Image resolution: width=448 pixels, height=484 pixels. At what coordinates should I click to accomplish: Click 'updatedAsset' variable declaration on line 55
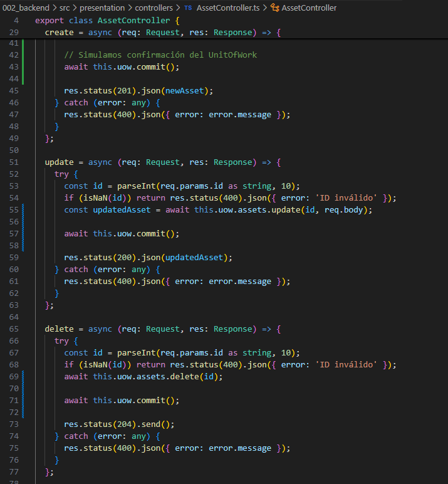(122, 210)
